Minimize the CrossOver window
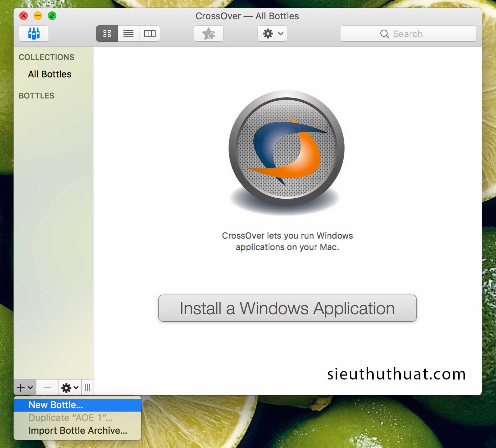 pyautogui.click(x=38, y=16)
